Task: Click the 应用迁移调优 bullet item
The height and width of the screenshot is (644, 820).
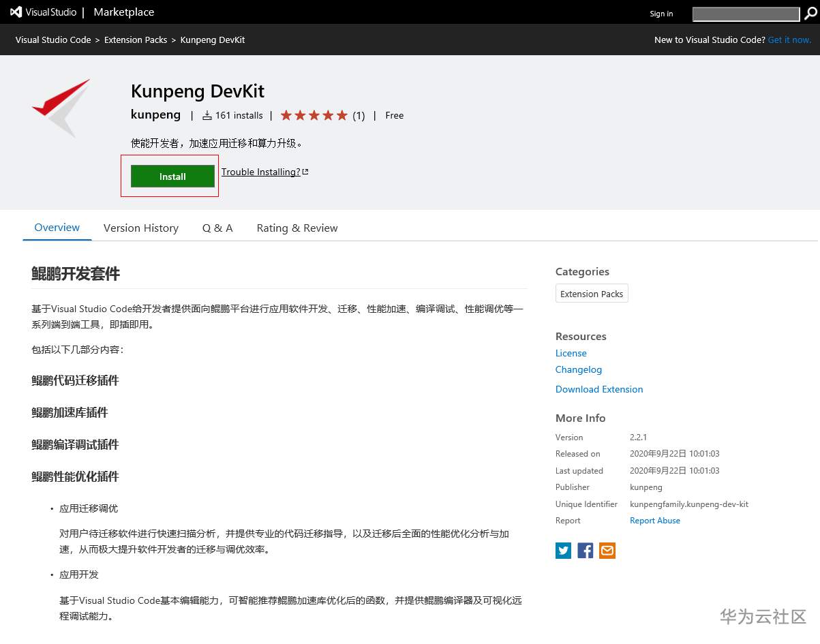Action: 89,508
